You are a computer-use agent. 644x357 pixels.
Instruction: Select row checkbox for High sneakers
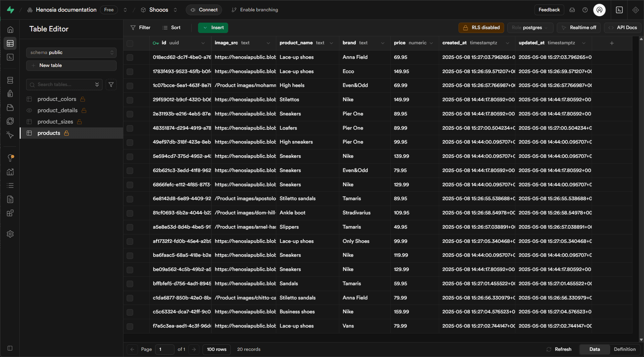click(x=130, y=143)
